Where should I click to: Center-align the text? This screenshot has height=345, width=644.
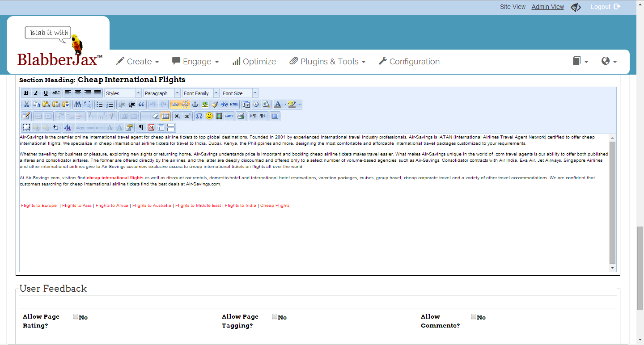(78, 93)
